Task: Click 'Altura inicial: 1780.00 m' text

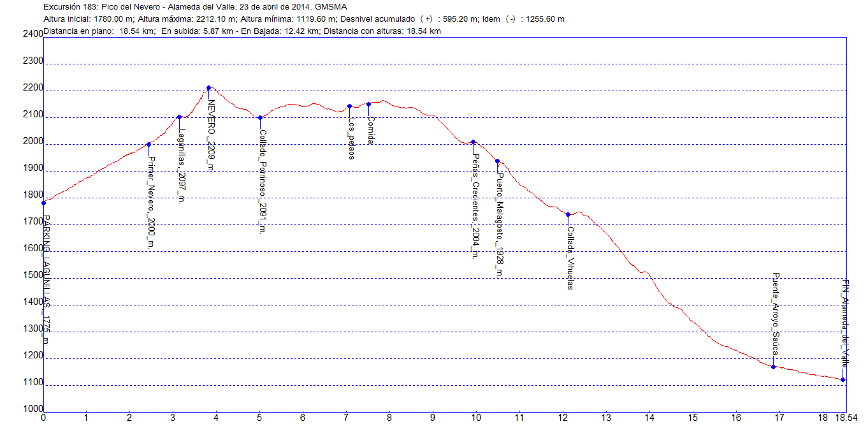Action: click(x=88, y=19)
